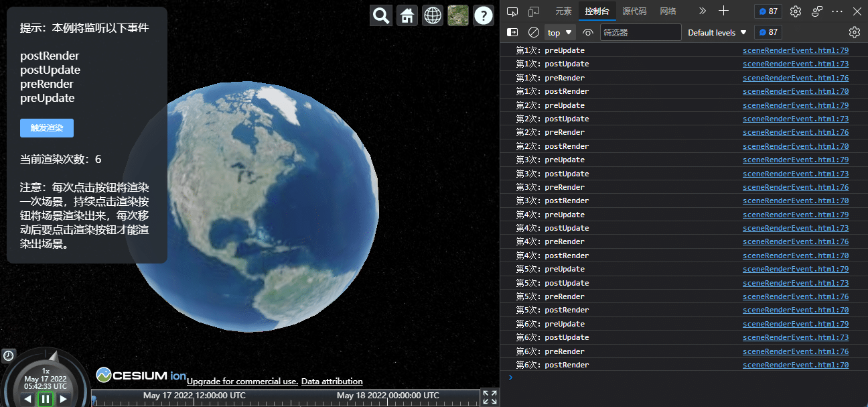Open source link for 第1次: preUpdate
868x407 pixels.
pyautogui.click(x=796, y=50)
